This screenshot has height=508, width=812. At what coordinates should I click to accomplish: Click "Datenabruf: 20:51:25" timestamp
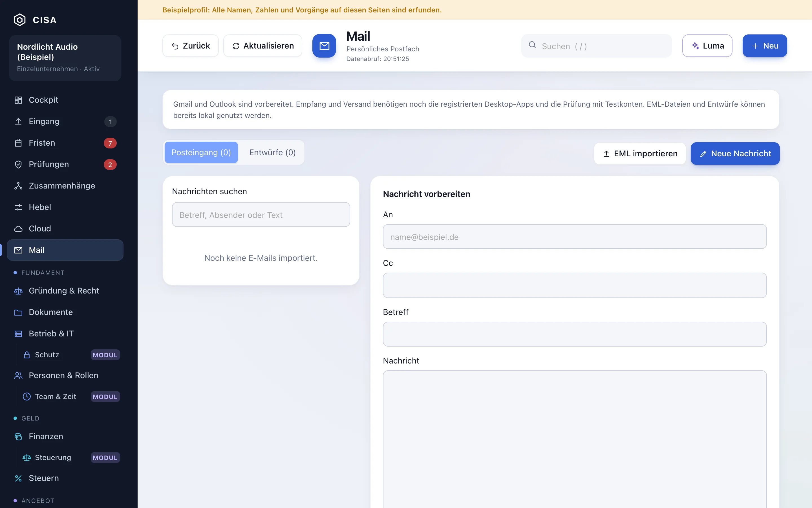pyautogui.click(x=378, y=59)
